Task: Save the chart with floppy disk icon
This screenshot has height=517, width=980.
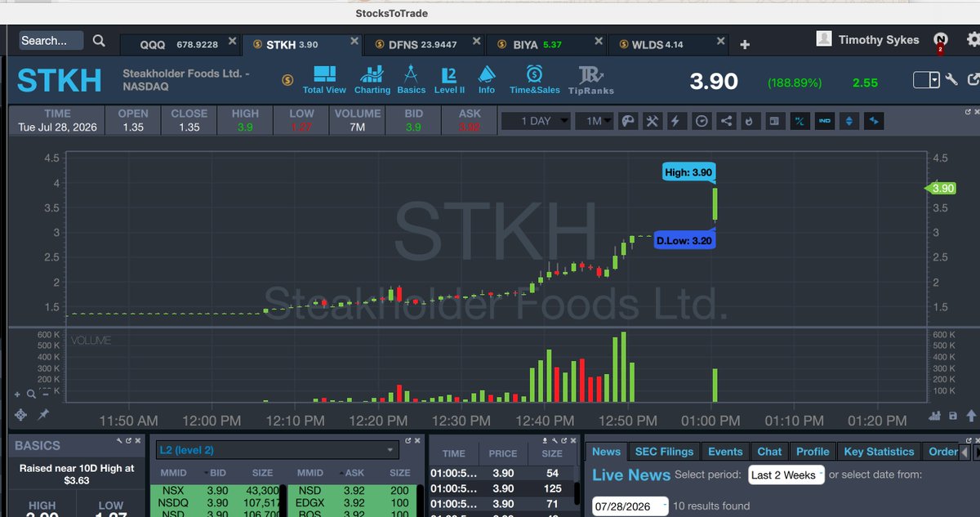Action: click(x=953, y=416)
